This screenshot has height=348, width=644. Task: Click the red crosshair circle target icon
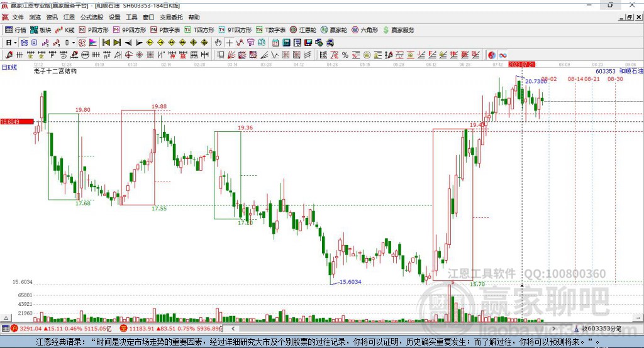[x=128, y=55]
